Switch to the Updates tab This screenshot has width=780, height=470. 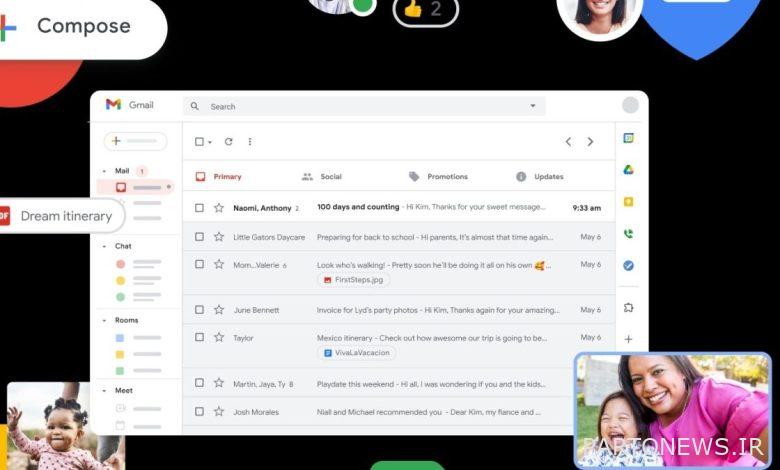click(x=540, y=177)
